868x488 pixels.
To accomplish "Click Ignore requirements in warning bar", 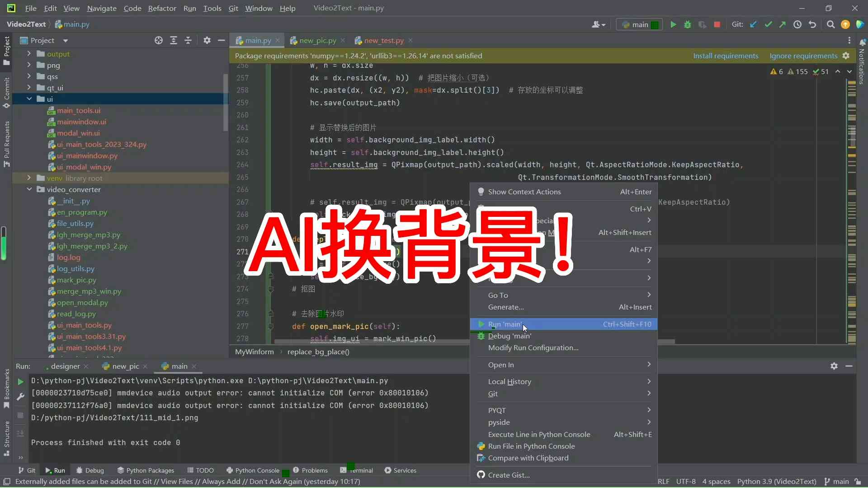I will tap(804, 56).
